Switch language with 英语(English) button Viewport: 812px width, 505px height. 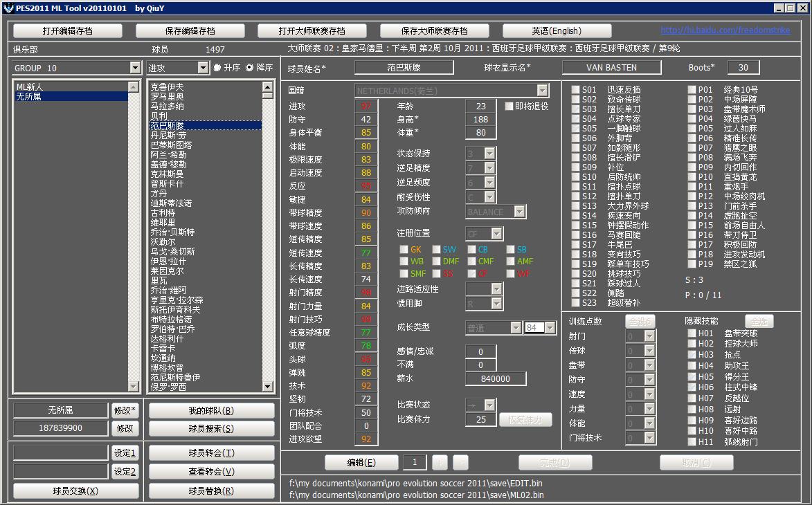(x=556, y=31)
